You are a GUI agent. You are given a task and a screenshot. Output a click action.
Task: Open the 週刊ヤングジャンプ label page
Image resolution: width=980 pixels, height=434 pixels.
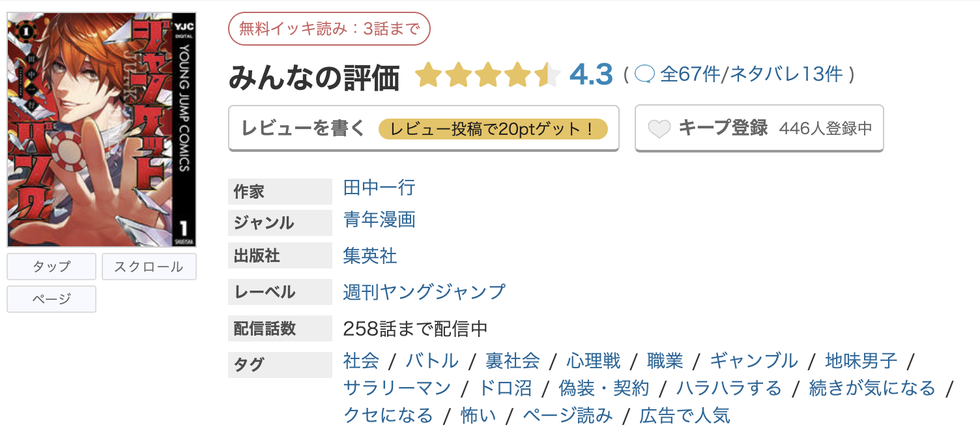tap(424, 292)
